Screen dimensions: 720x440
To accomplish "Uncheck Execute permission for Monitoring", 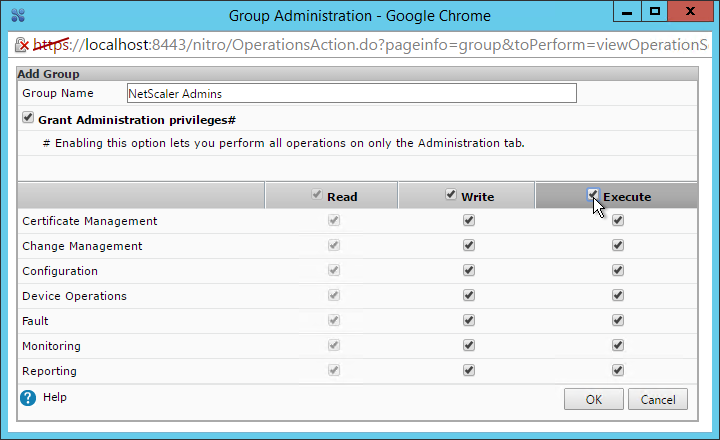I will tap(618, 345).
